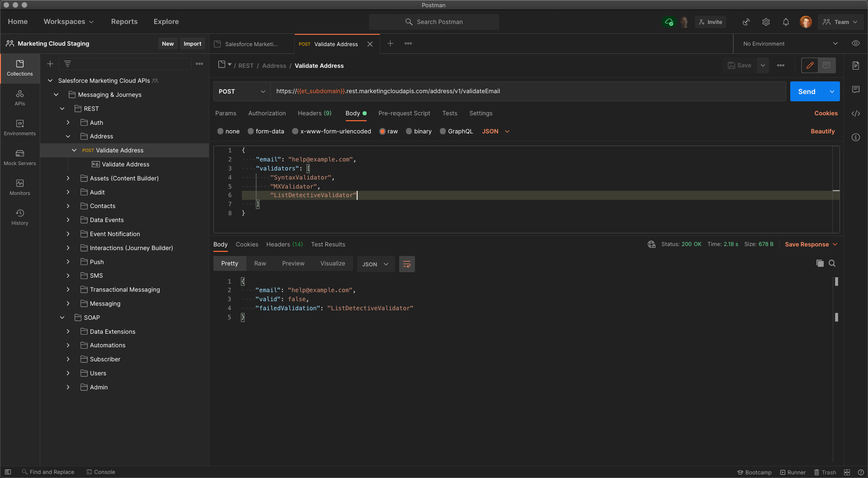The height and width of the screenshot is (478, 868).
Task: Switch to the Tests tab
Action: pyautogui.click(x=449, y=113)
